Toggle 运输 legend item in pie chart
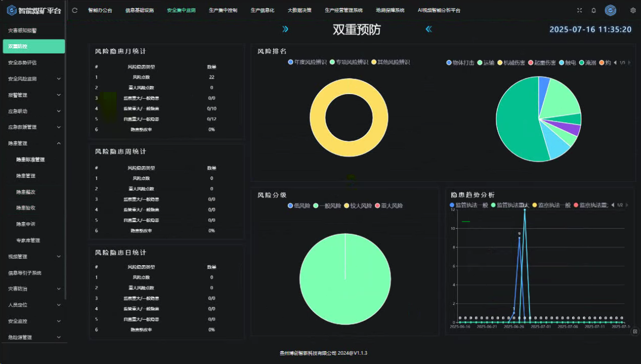The image size is (641, 364). 486,63
